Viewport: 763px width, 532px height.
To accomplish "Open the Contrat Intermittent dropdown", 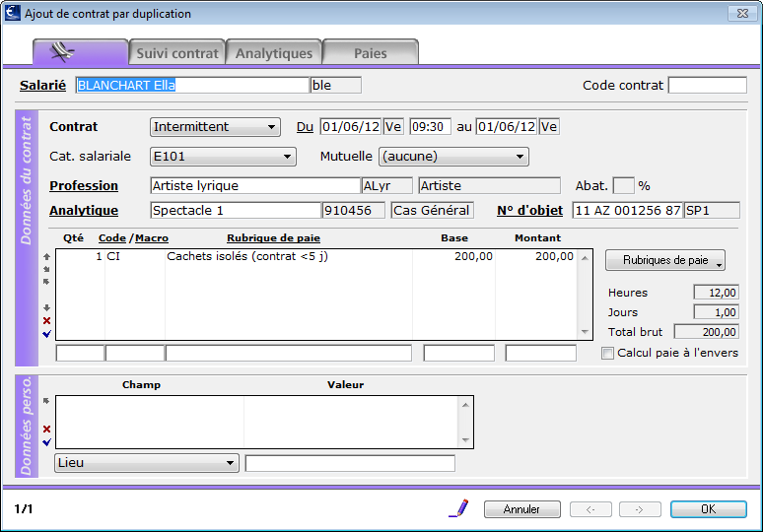I will 215,127.
